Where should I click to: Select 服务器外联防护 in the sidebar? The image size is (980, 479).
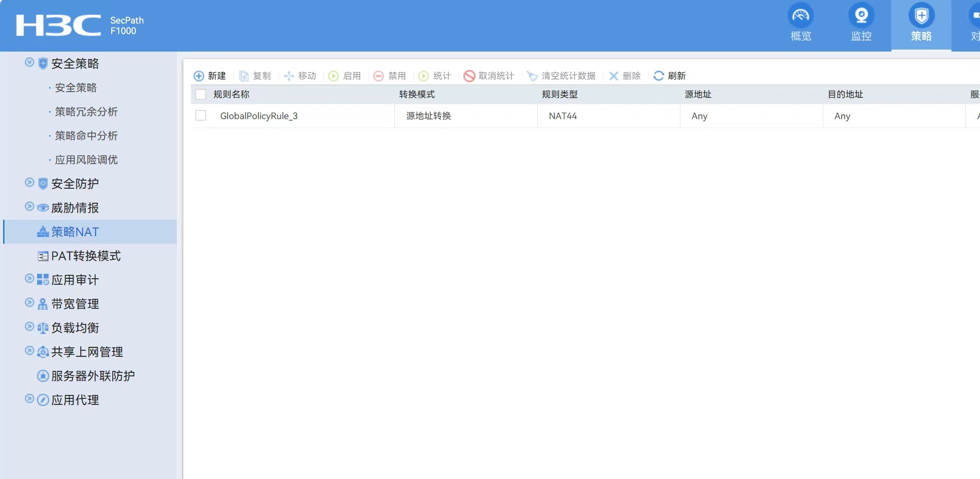tap(93, 376)
